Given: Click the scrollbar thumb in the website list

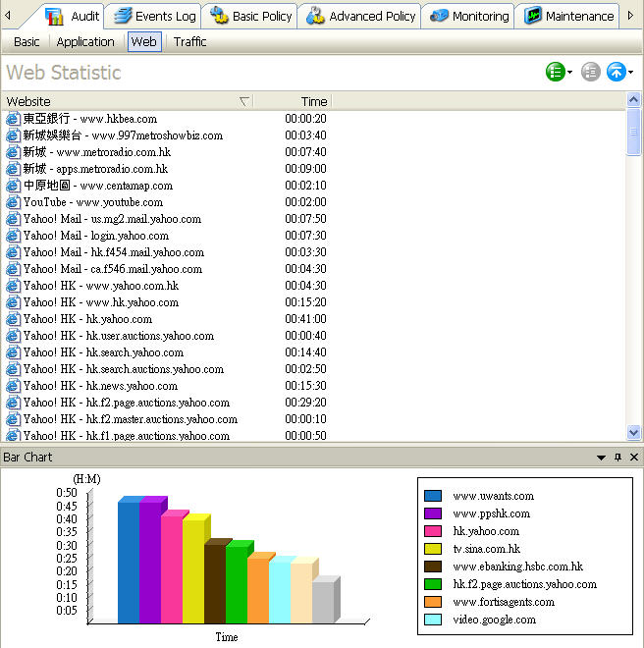Looking at the screenshot, I should 633,132.
